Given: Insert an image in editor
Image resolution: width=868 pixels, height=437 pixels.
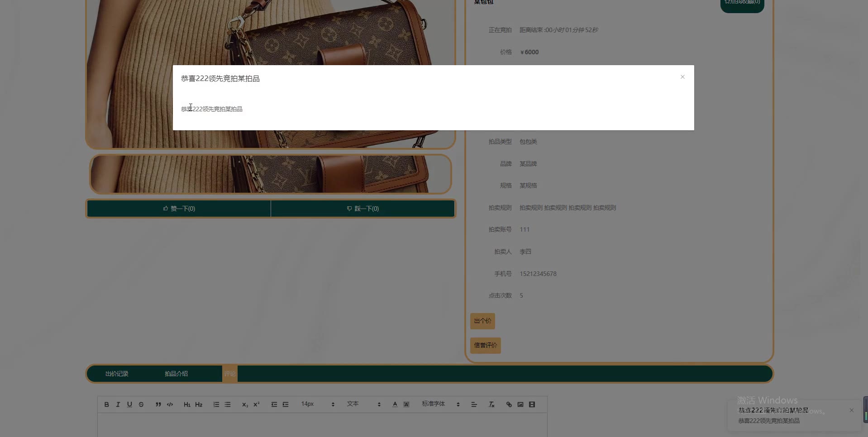Looking at the screenshot, I should point(520,404).
